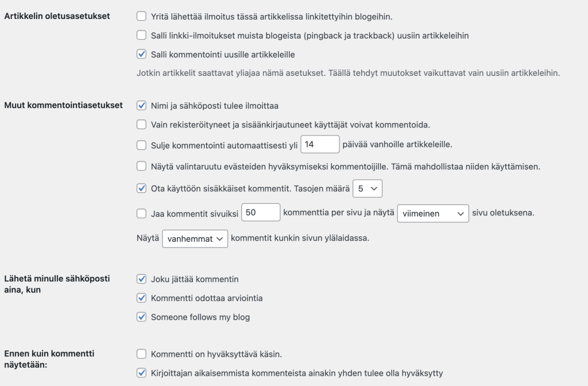Screen dimensions: 588x386
Task: Expand the vanhemmat comment order dropdown
Action: 195,238
